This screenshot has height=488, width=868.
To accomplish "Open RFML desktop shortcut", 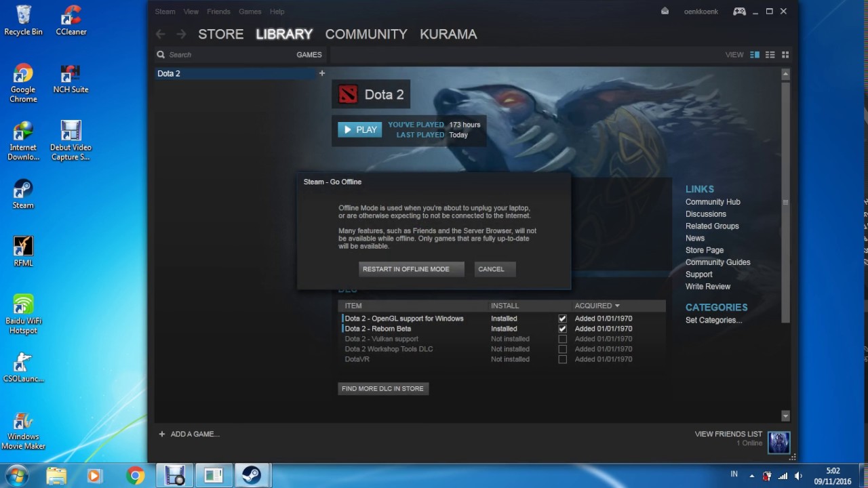I will [x=23, y=252].
